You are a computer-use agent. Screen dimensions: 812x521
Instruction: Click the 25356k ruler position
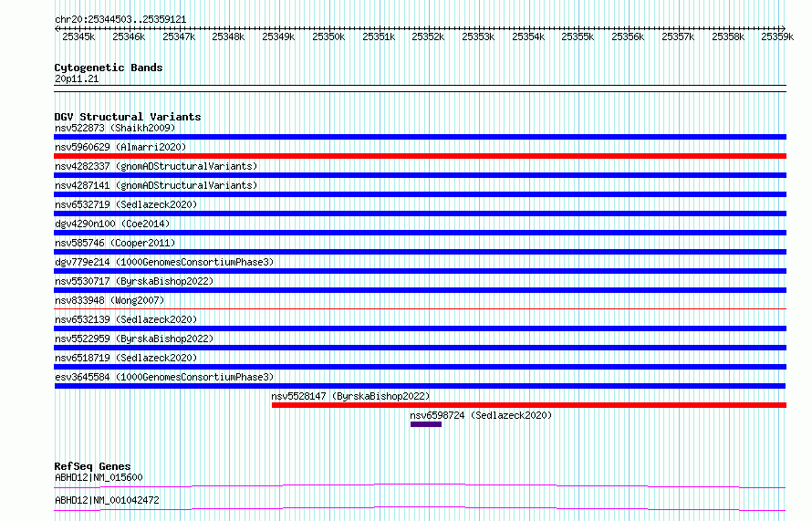pos(629,36)
